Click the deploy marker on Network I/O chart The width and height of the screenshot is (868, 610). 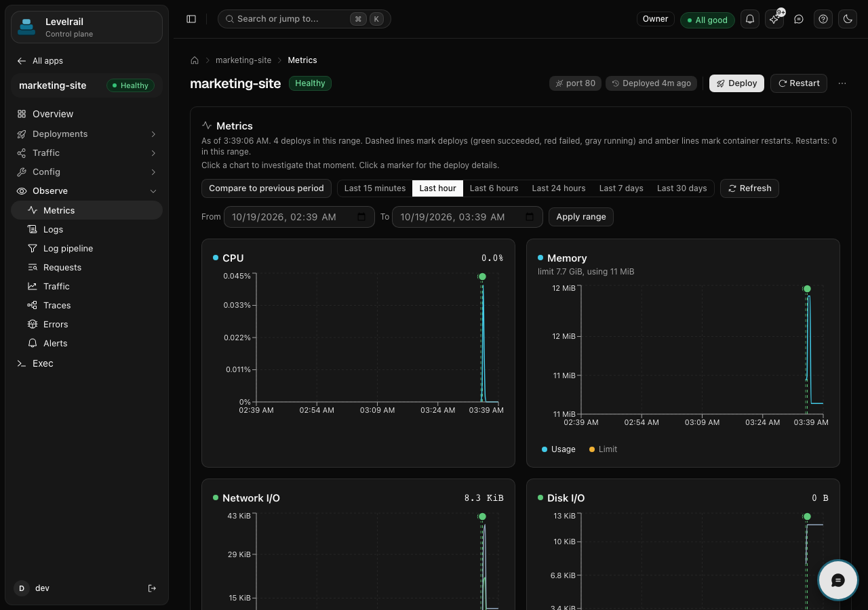pos(482,516)
